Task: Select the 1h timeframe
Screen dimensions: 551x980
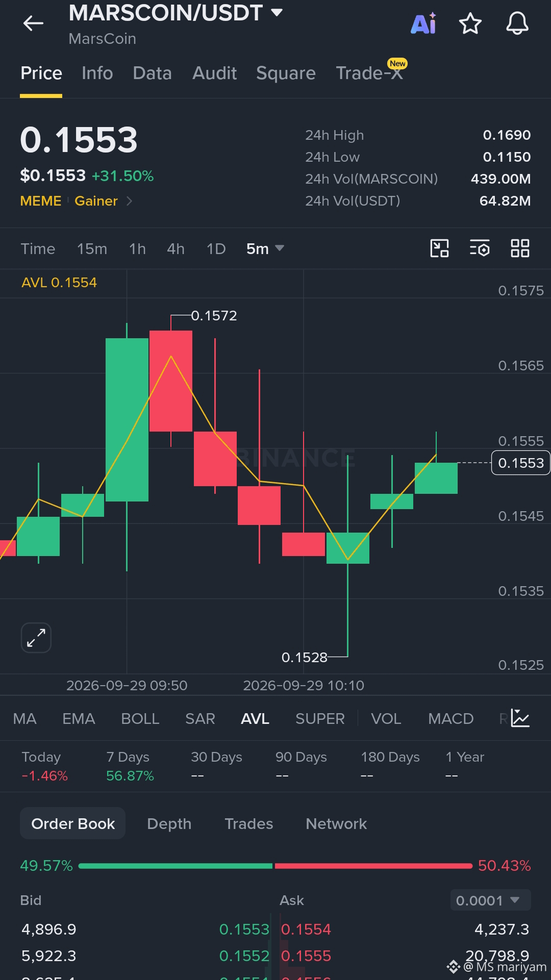Action: pos(137,248)
